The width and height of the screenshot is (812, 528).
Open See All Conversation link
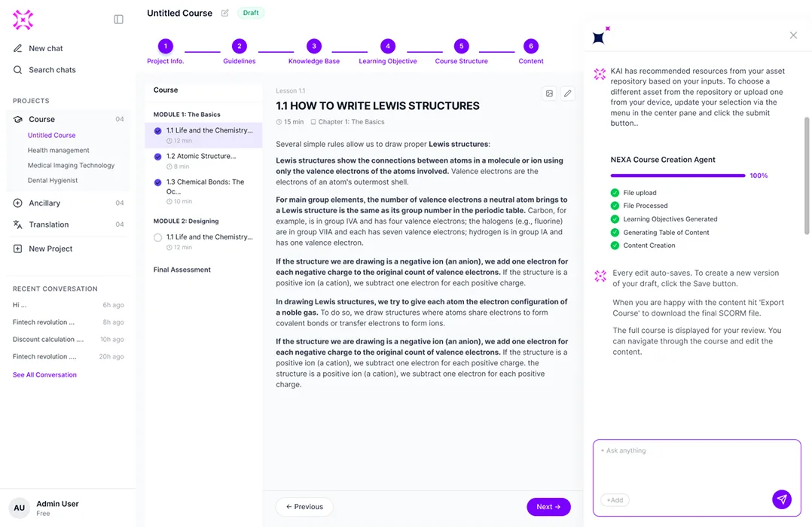(44, 375)
